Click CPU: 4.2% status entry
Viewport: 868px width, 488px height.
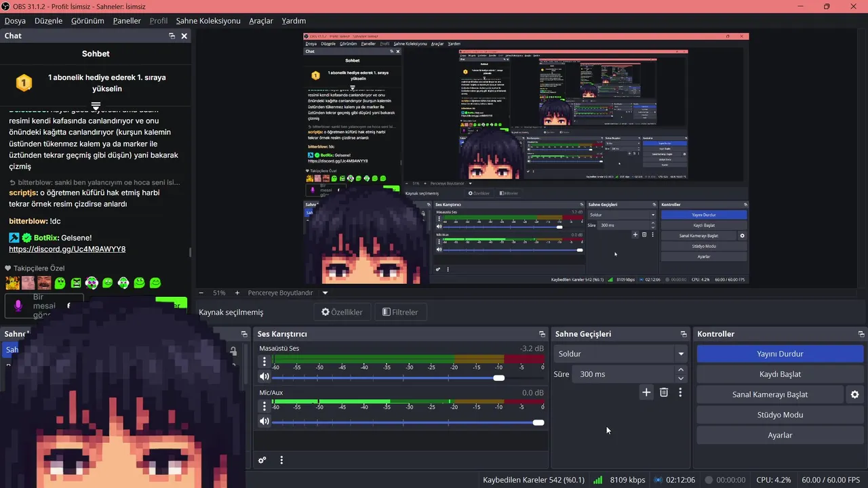pos(773,480)
